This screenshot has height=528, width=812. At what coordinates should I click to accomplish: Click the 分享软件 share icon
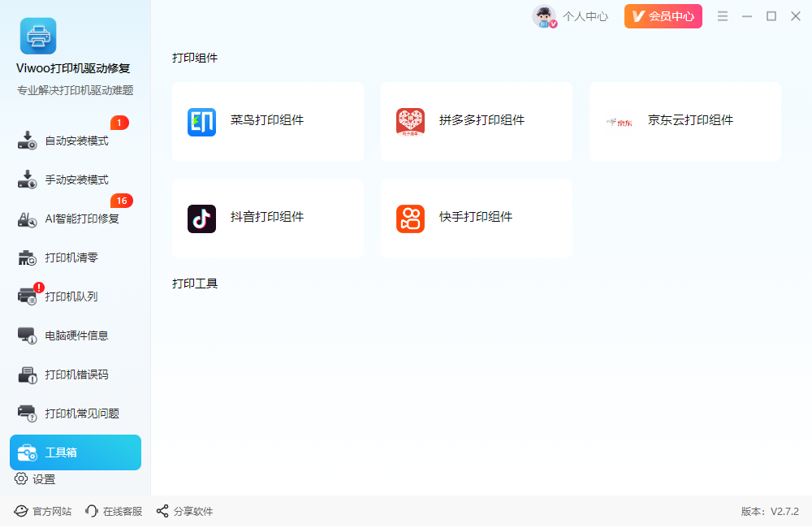coord(162,512)
